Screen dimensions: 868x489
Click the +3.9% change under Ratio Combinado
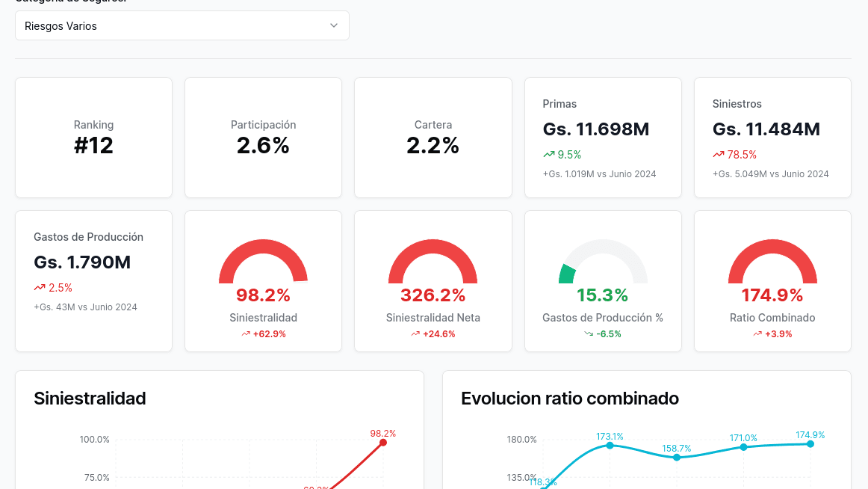point(778,334)
